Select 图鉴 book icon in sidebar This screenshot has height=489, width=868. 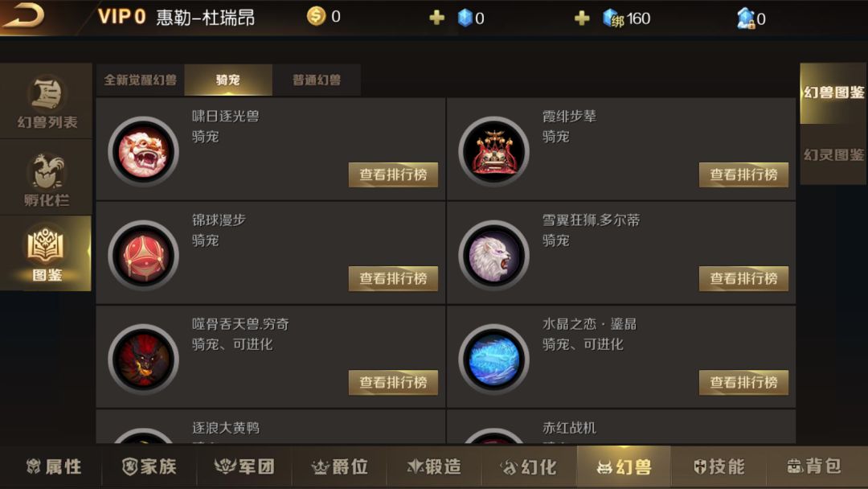click(x=45, y=244)
